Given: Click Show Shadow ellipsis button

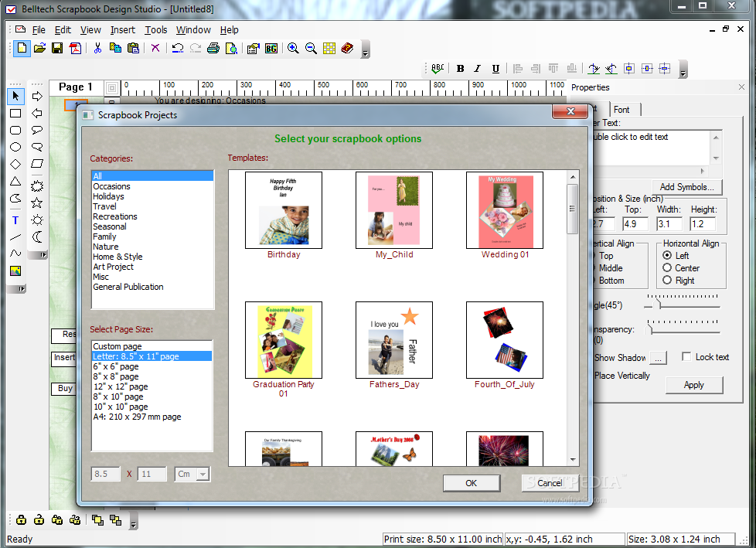Looking at the screenshot, I should coord(658,358).
